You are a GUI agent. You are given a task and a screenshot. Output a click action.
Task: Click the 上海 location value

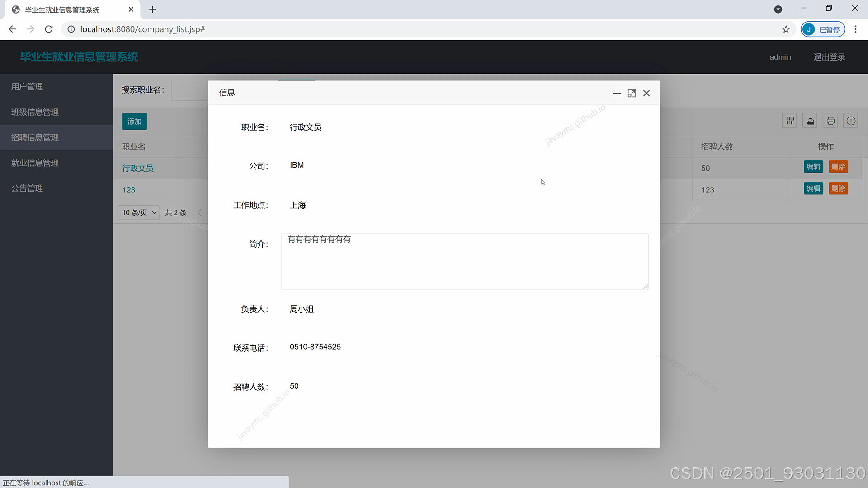click(298, 205)
